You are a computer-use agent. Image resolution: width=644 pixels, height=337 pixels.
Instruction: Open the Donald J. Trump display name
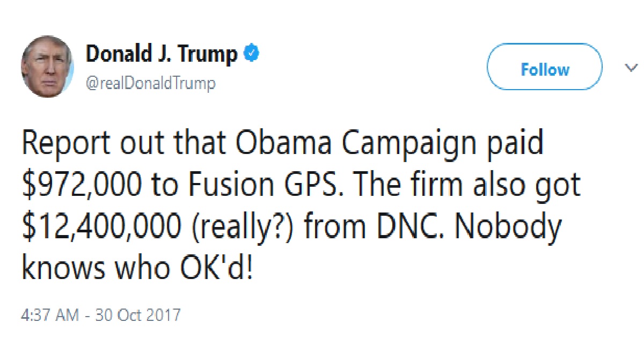coord(162,54)
